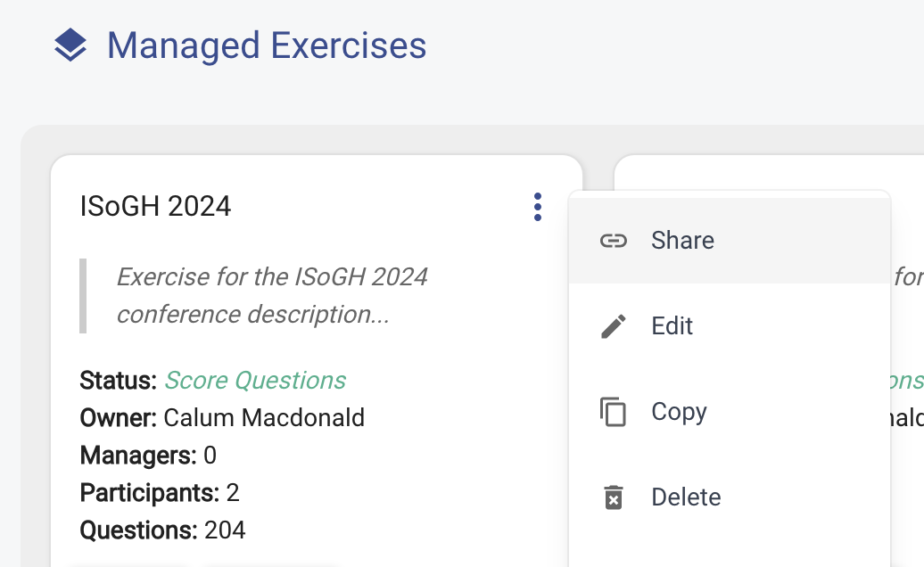This screenshot has height=567, width=924.
Task: Click the ISoGH 2024 card title
Action: pos(155,206)
